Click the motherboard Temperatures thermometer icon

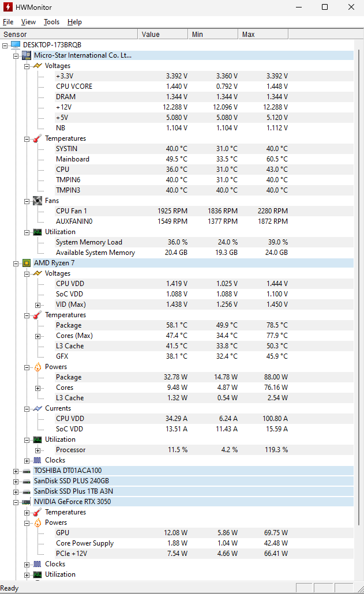click(37, 138)
